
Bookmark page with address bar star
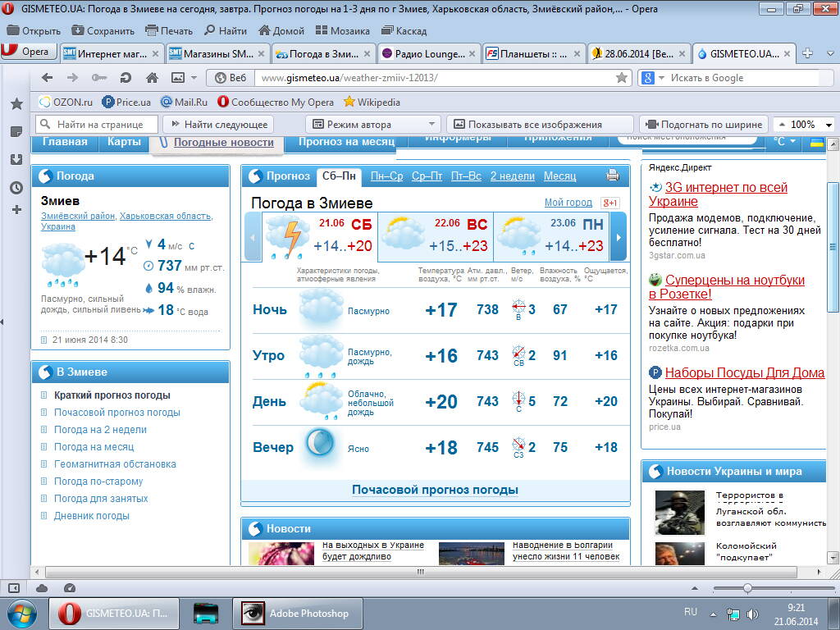pyautogui.click(x=622, y=78)
